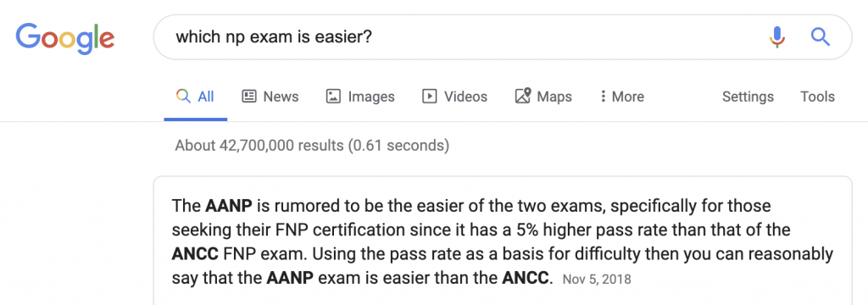Click the blue magnifying glass search icon
Image resolution: width=868 pixels, height=305 pixels.
[820, 37]
